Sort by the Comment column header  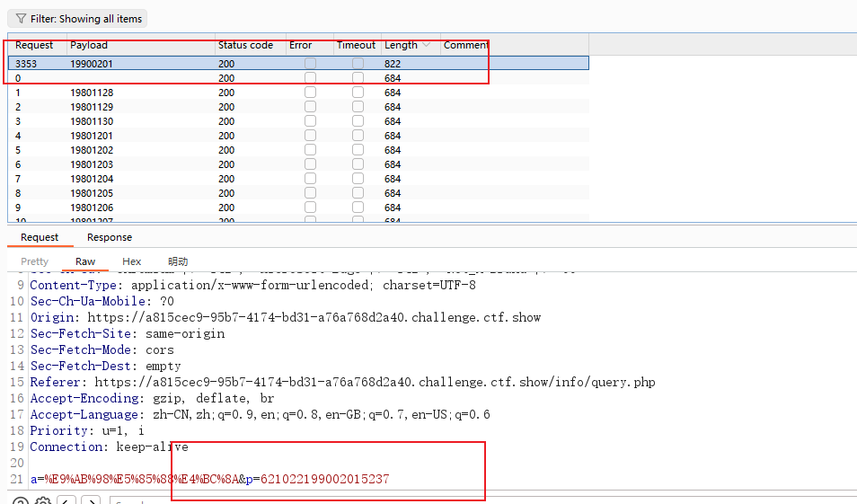(x=465, y=45)
